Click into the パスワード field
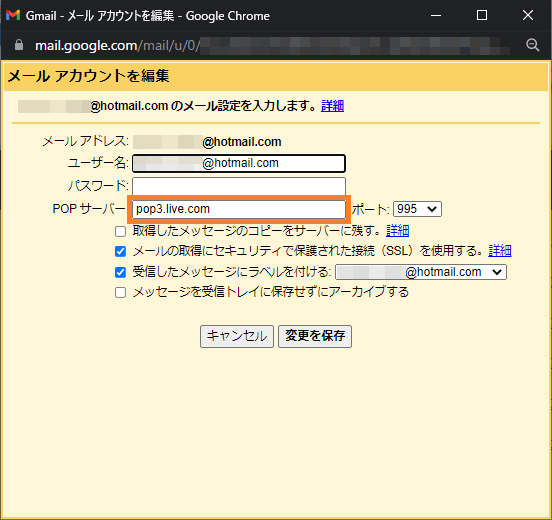Screen dimensions: 552x520 click(239, 186)
